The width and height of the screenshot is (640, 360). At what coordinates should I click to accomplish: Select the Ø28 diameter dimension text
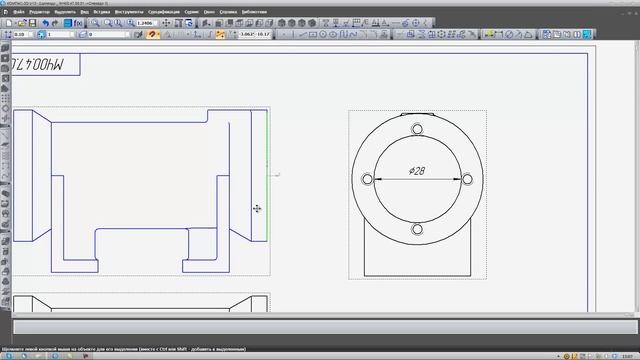click(x=417, y=171)
